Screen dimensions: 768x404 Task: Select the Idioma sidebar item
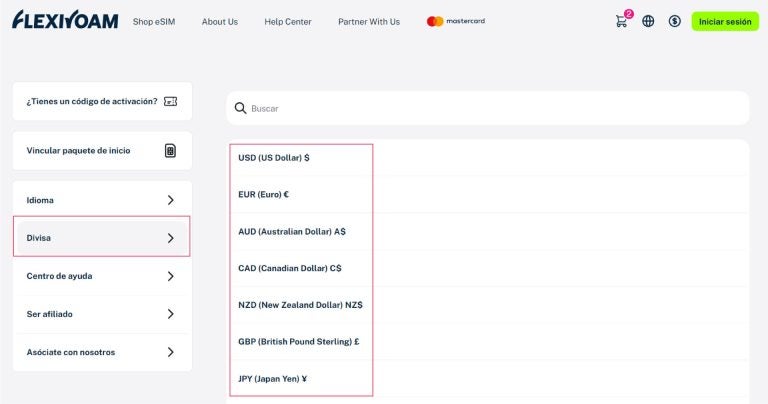[x=102, y=200]
